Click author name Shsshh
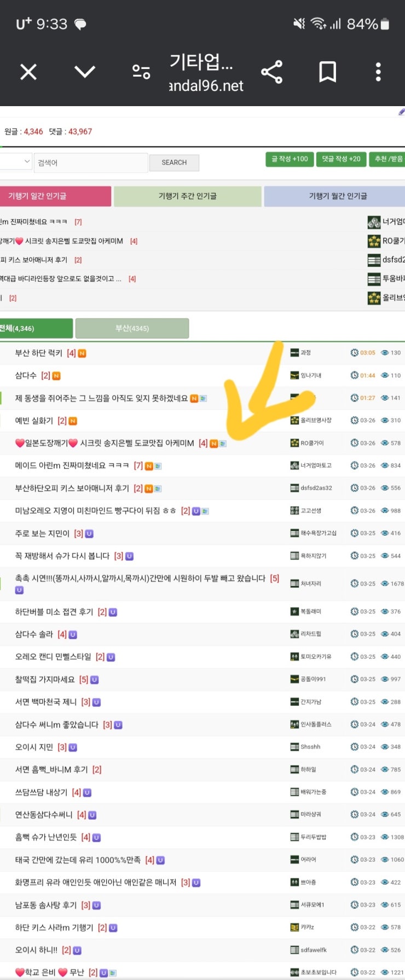 click(x=310, y=747)
